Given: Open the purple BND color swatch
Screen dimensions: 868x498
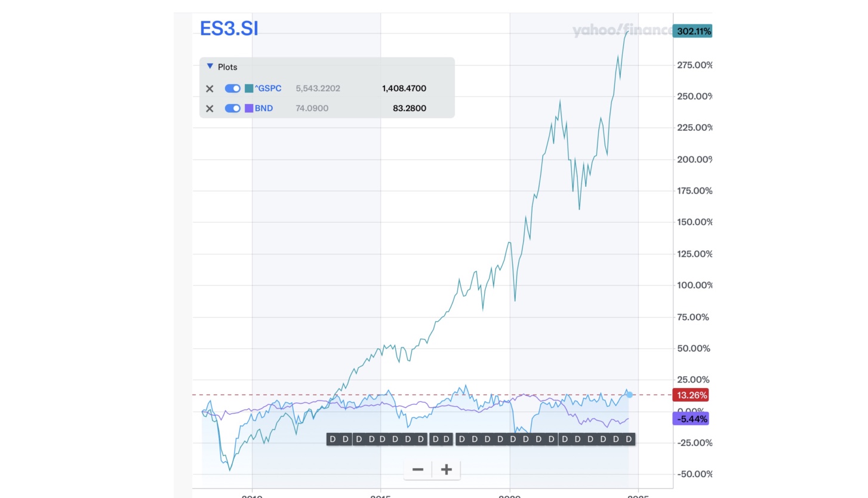Looking at the screenshot, I should [249, 109].
